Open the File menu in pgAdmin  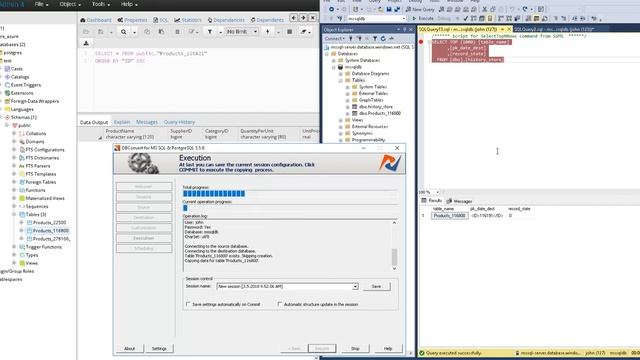tap(41, 4)
